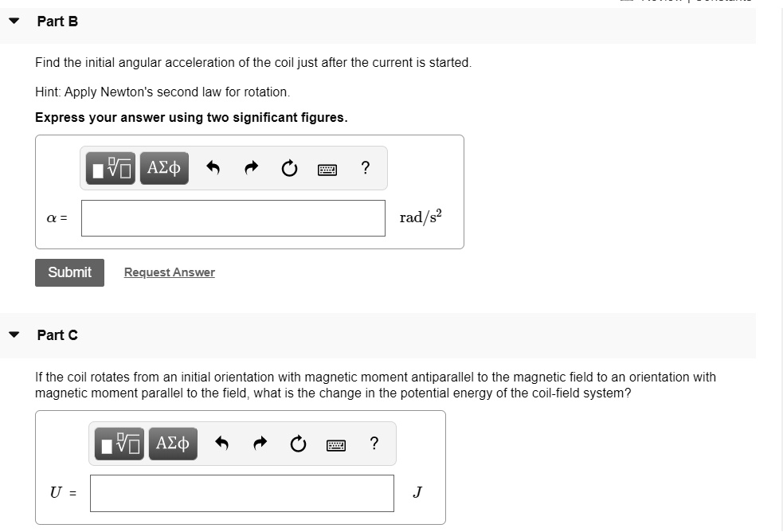
Task: Open templates button in Part C toolbar
Action: [x=119, y=444]
